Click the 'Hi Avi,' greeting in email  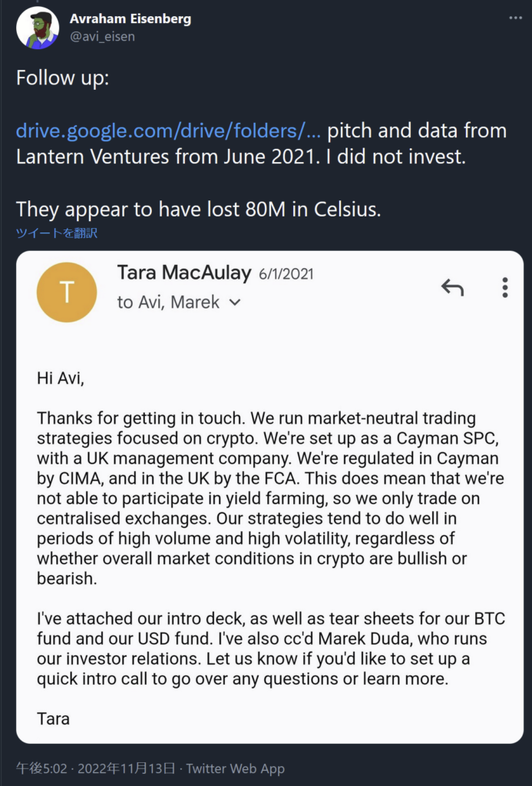tap(61, 378)
